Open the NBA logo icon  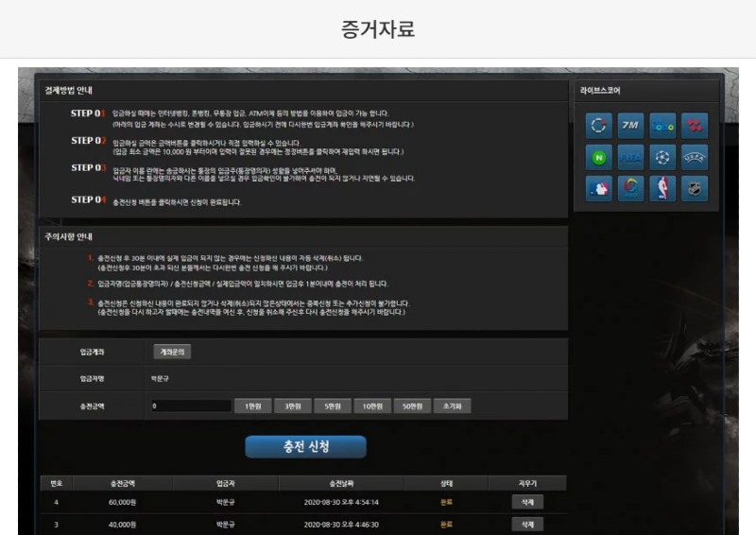pyautogui.click(x=662, y=188)
